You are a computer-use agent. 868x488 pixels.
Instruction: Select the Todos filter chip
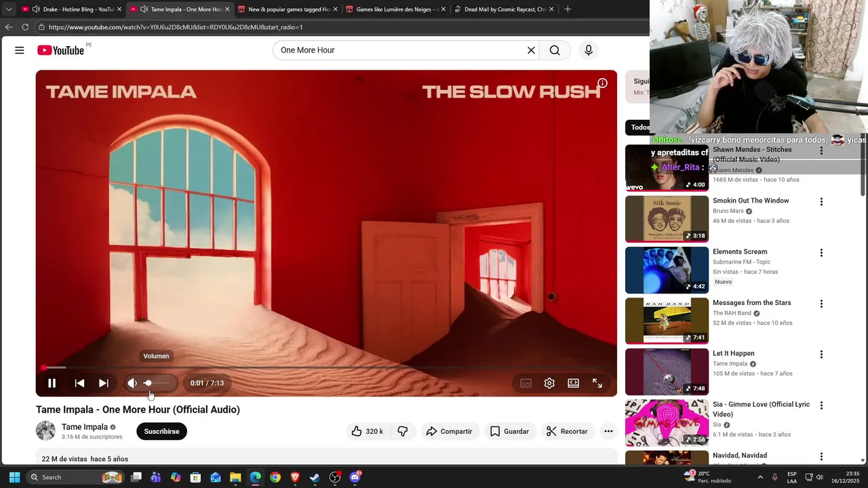coord(638,127)
